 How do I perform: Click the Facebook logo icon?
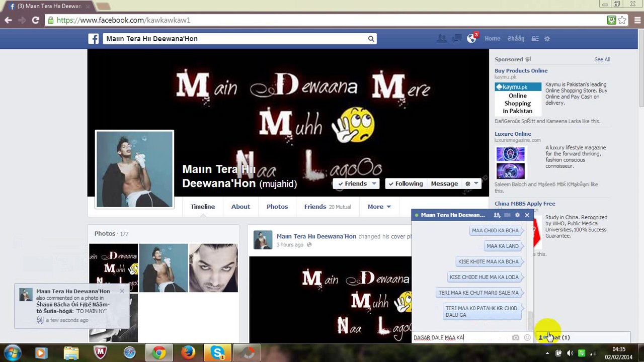[94, 39]
